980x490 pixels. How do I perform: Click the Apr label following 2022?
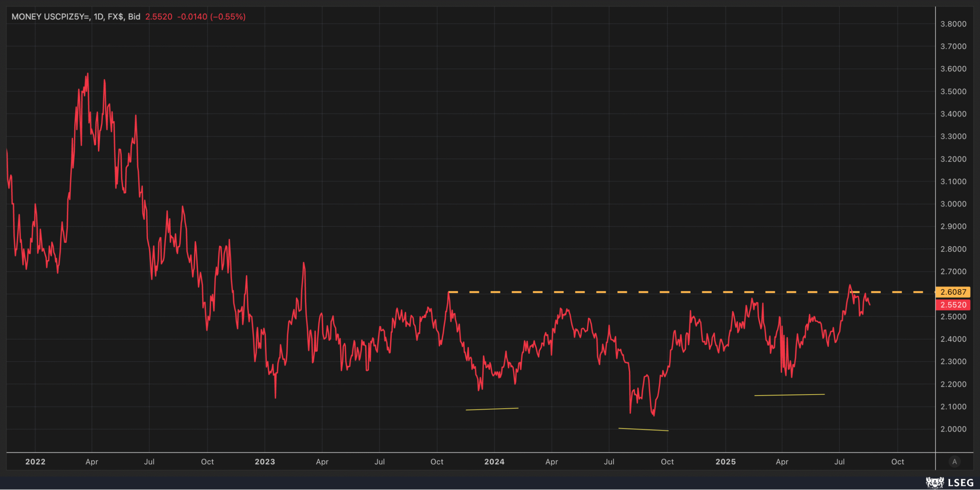click(92, 462)
